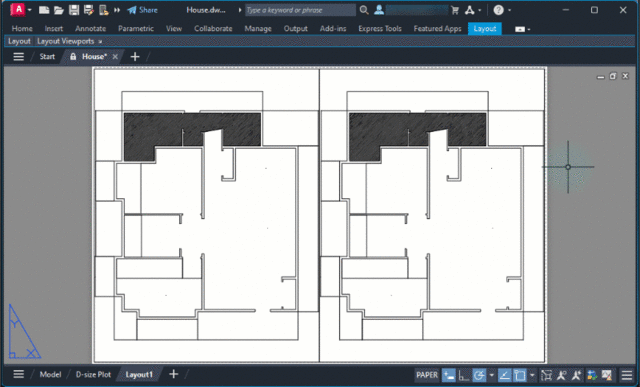Open the Express Tools ribbon tab

coord(380,29)
